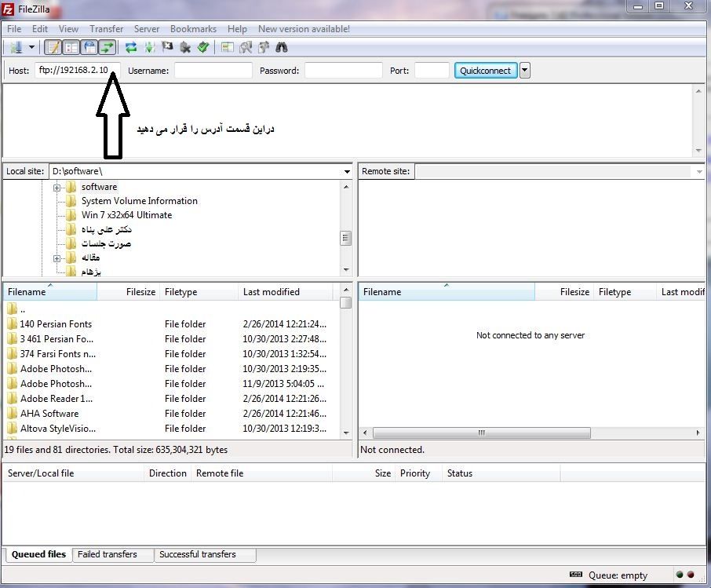
Task: Toggle the local directory tree view
Action: (x=71, y=47)
